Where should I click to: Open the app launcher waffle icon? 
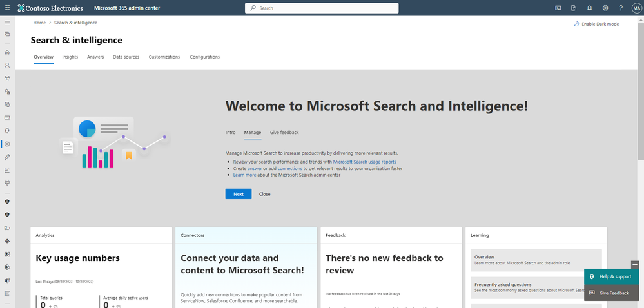[x=7, y=8]
